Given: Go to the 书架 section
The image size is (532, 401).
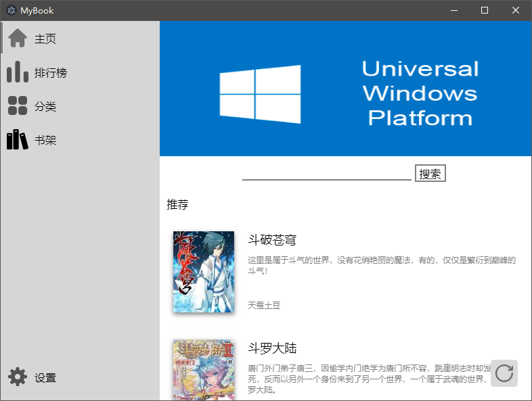Looking at the screenshot, I should pos(80,140).
